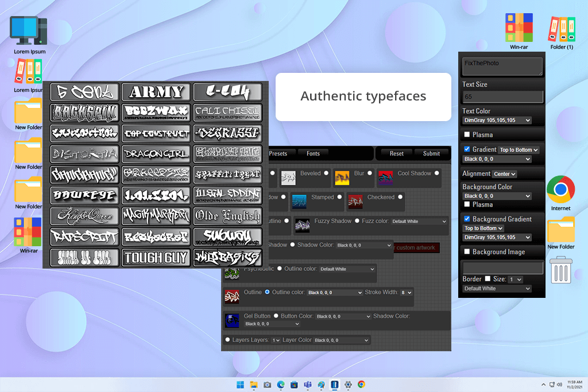Viewport: 588px width, 392px height.
Task: Click the Submit button
Action: coord(431,154)
